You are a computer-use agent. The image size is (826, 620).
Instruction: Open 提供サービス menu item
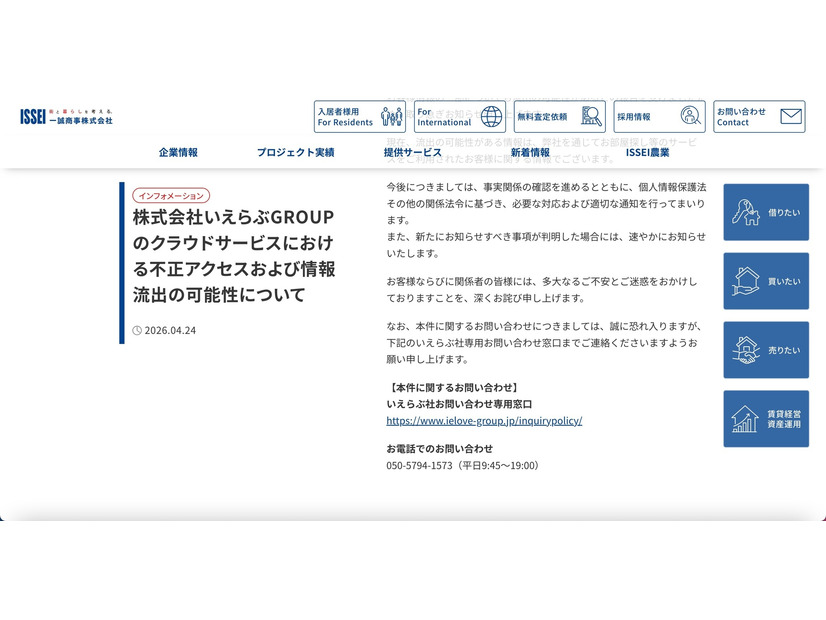point(413,152)
